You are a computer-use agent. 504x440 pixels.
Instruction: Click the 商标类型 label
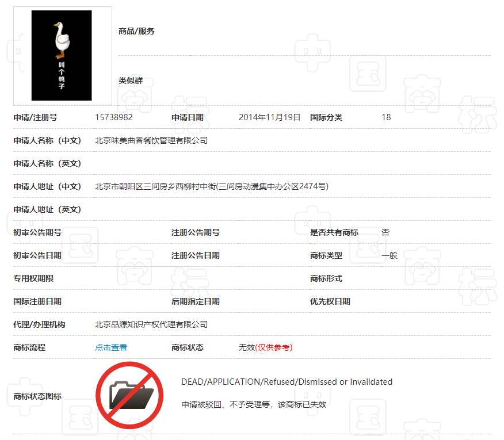click(326, 255)
